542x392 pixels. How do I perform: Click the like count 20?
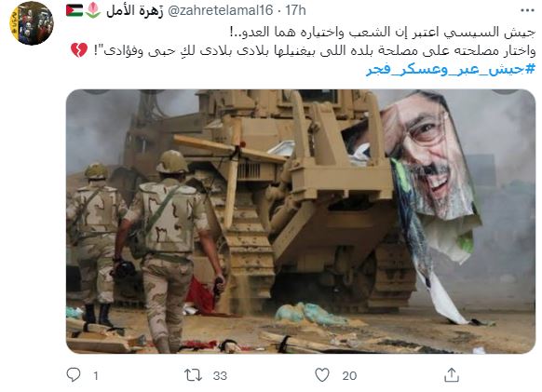(x=349, y=376)
